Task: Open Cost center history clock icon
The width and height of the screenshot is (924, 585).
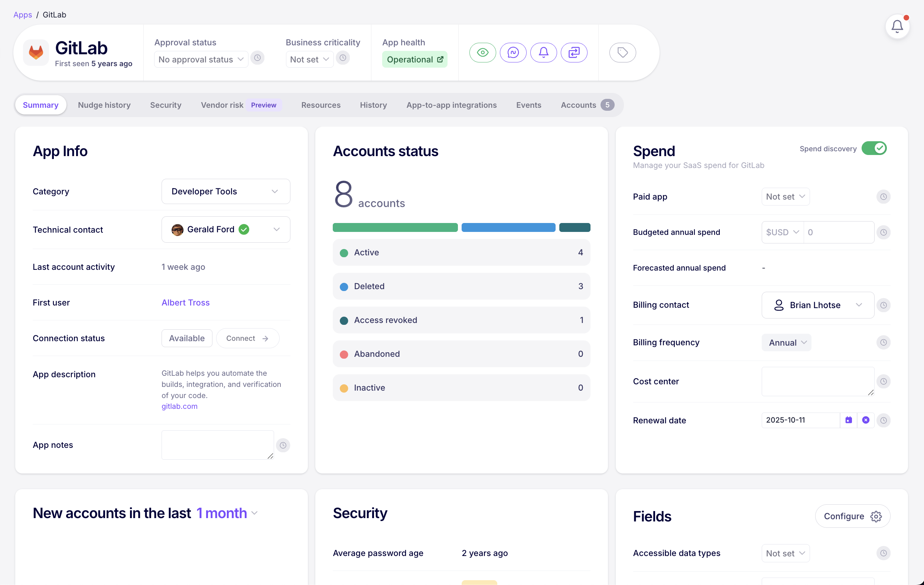Action: click(x=883, y=381)
